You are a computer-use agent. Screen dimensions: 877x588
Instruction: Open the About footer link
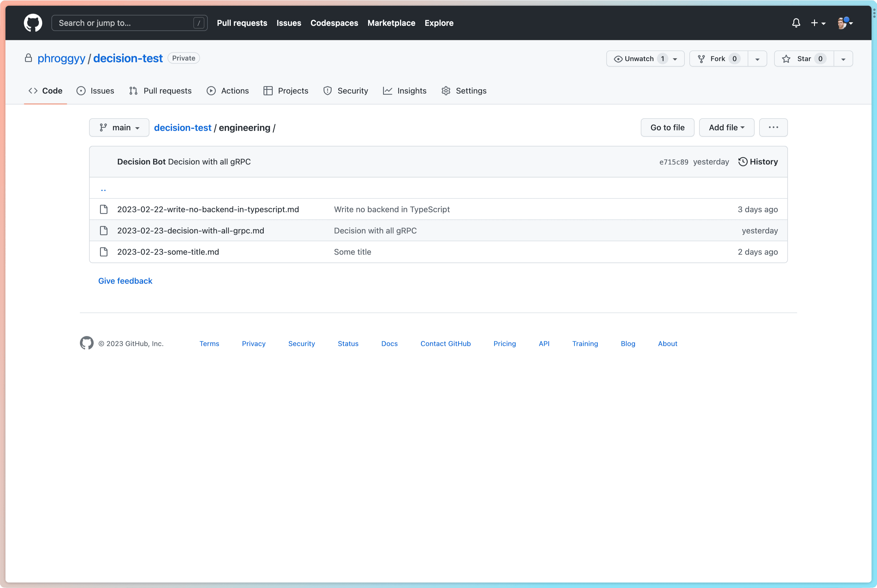pos(668,344)
